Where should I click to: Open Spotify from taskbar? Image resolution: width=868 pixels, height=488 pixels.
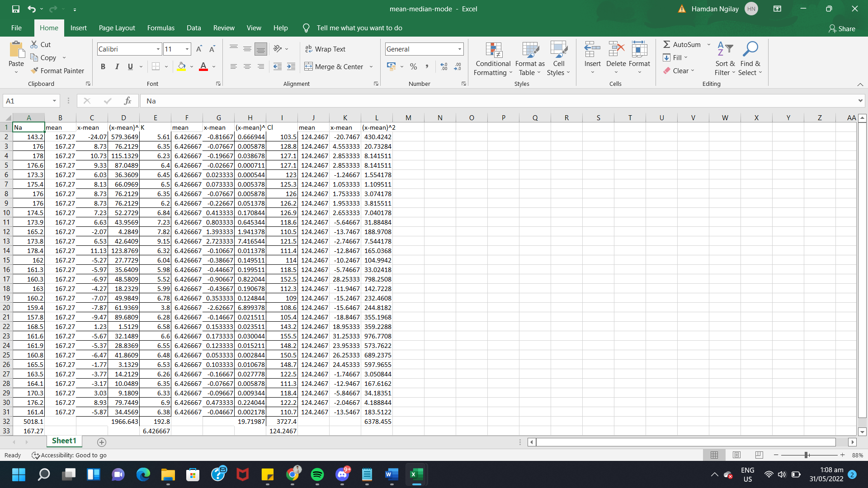[317, 474]
